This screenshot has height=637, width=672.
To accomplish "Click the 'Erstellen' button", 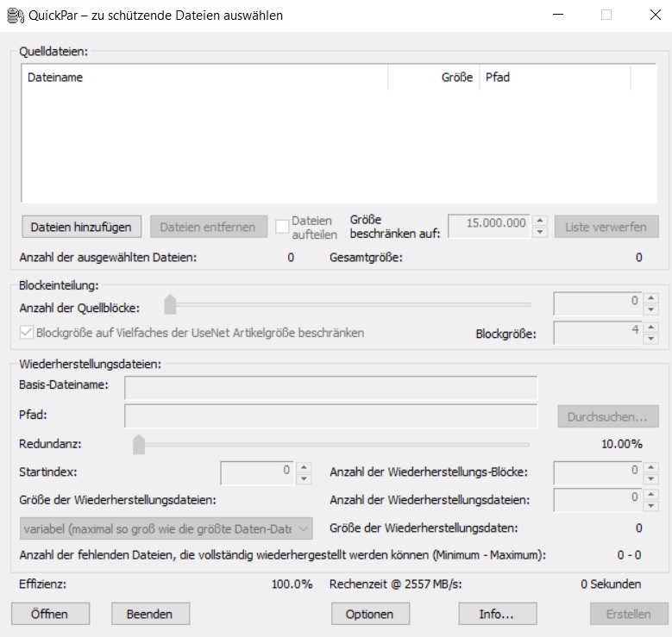I will tap(629, 614).
